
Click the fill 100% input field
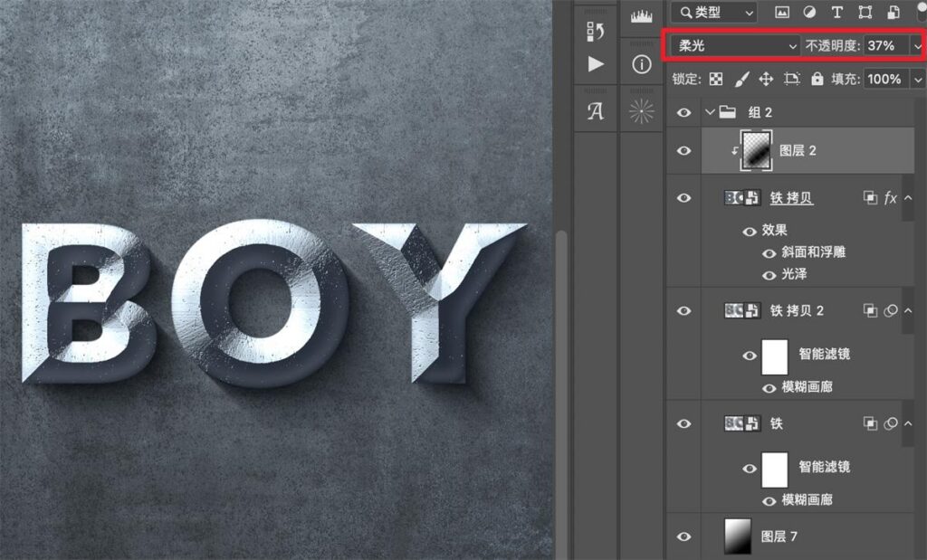pos(884,79)
